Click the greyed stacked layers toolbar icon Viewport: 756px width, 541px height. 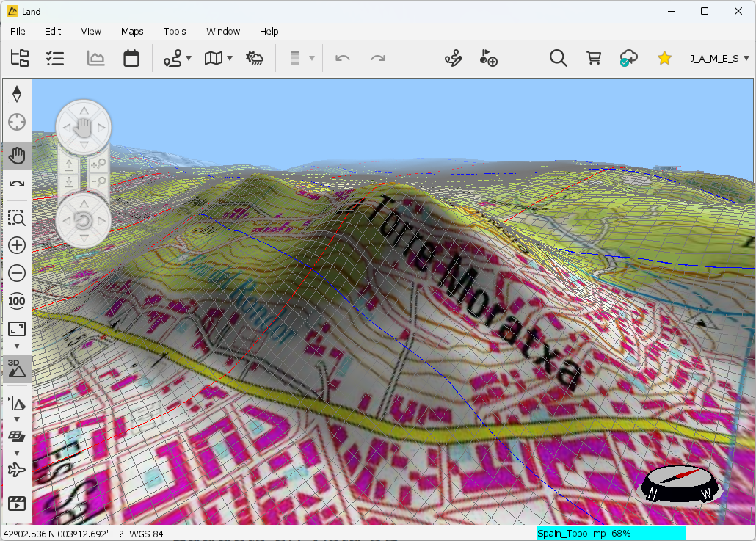coord(296,58)
